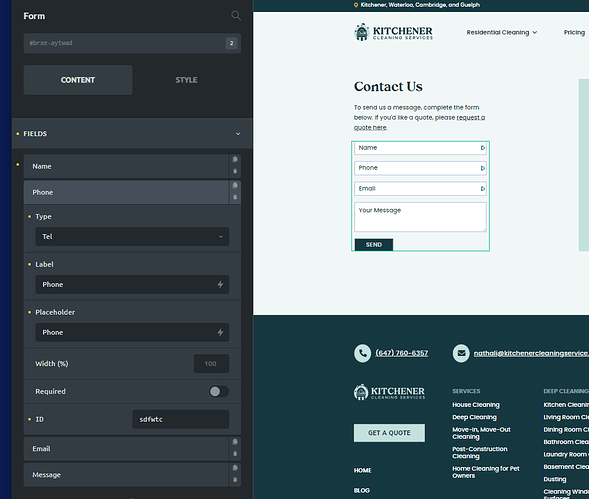
Task: Click the Form panel title
Action: point(34,16)
